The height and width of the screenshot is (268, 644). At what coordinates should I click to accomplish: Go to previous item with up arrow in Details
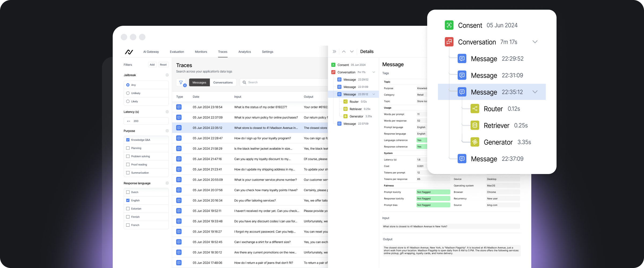pyautogui.click(x=344, y=52)
